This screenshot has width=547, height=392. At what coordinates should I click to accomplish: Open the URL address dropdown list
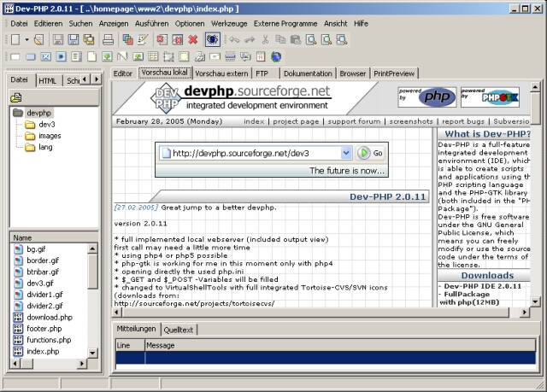(346, 153)
